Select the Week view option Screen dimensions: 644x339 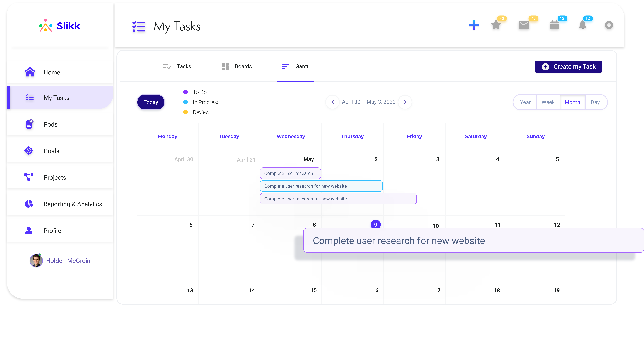tap(548, 102)
